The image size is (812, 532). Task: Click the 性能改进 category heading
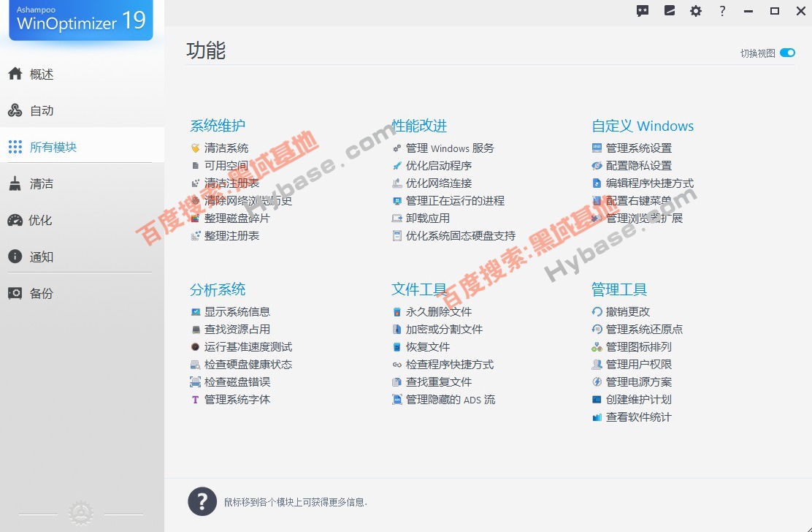tap(419, 126)
